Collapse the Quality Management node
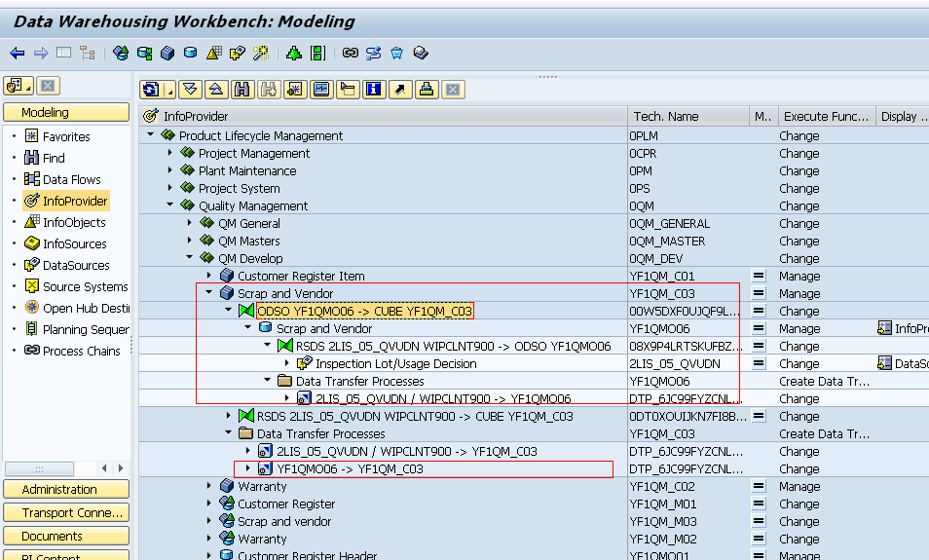The width and height of the screenshot is (929, 560). (170, 205)
